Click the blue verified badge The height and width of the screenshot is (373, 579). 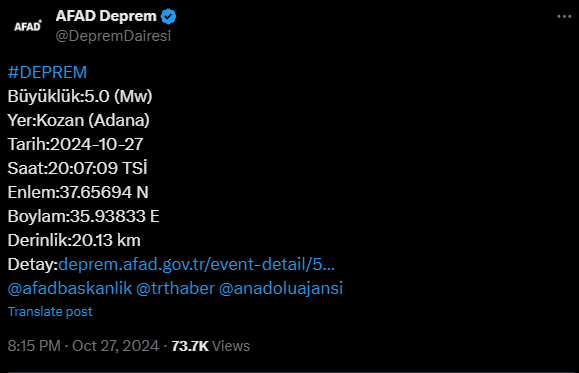(169, 17)
